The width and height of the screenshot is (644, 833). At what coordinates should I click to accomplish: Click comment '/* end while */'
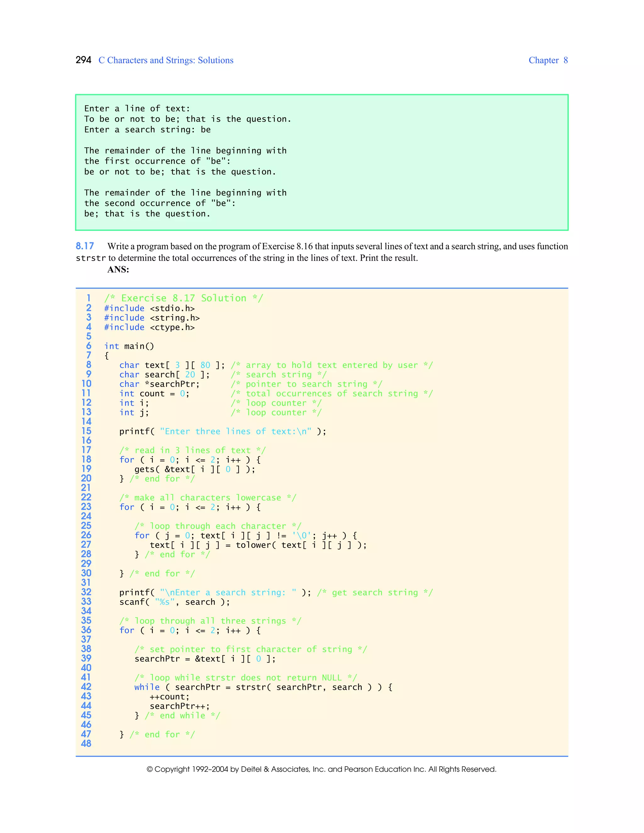(x=182, y=716)
